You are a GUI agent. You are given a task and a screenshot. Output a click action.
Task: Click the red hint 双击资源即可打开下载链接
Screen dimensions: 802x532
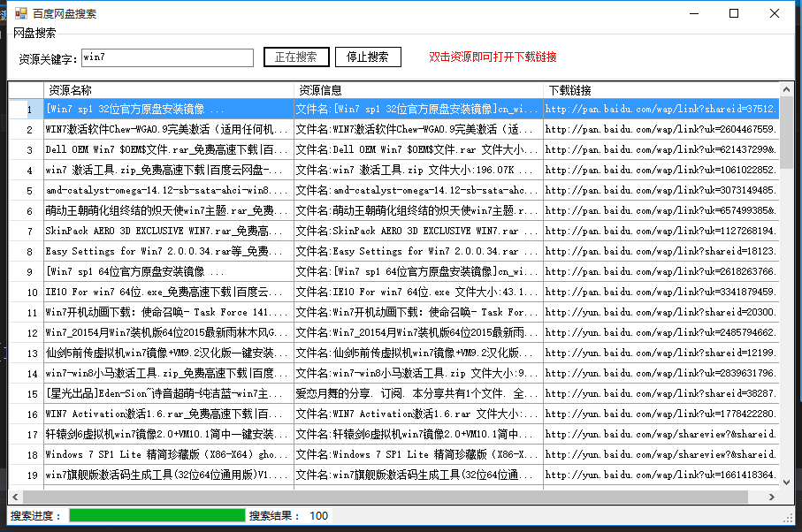point(493,57)
